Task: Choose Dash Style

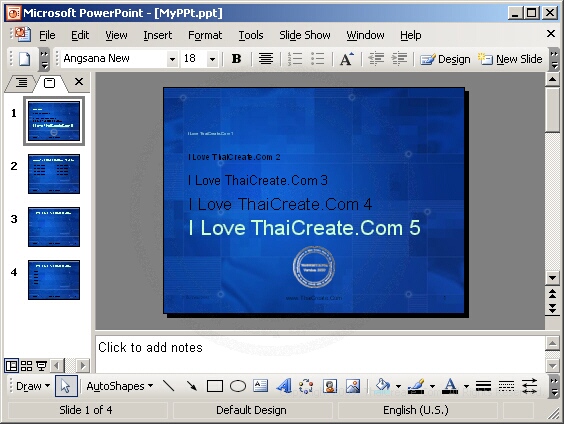Action: [x=506, y=386]
